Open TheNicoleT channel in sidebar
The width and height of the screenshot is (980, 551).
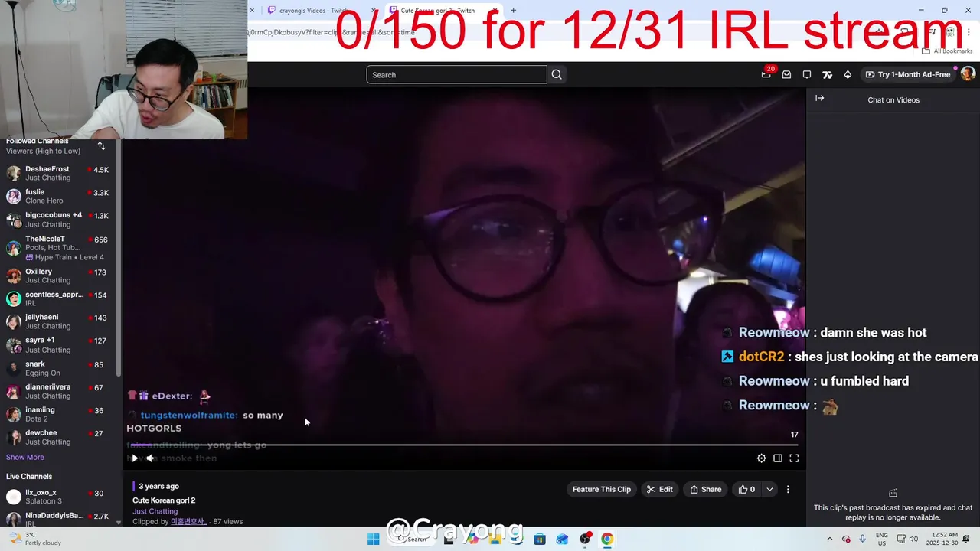[x=58, y=248]
